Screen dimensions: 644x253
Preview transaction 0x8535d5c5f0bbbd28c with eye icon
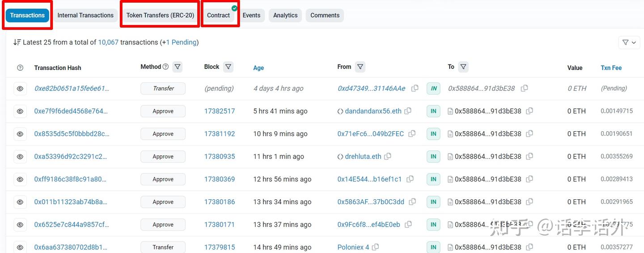click(x=20, y=134)
